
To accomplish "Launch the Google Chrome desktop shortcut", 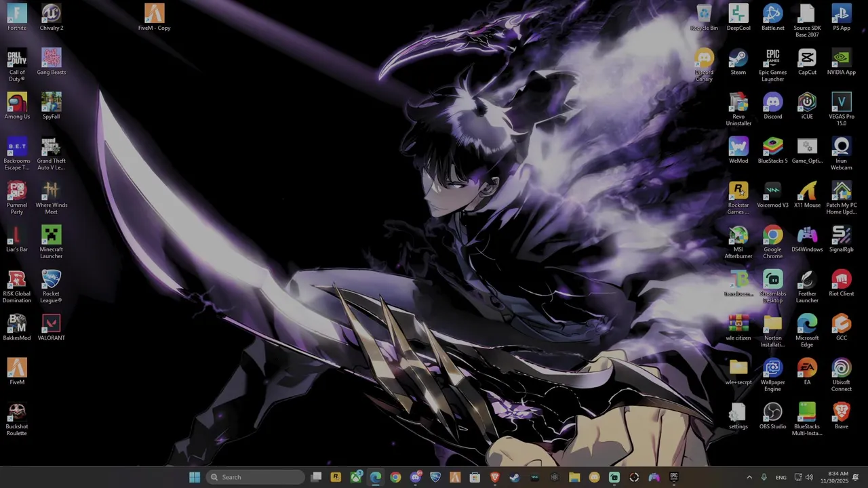I will pyautogui.click(x=773, y=242).
